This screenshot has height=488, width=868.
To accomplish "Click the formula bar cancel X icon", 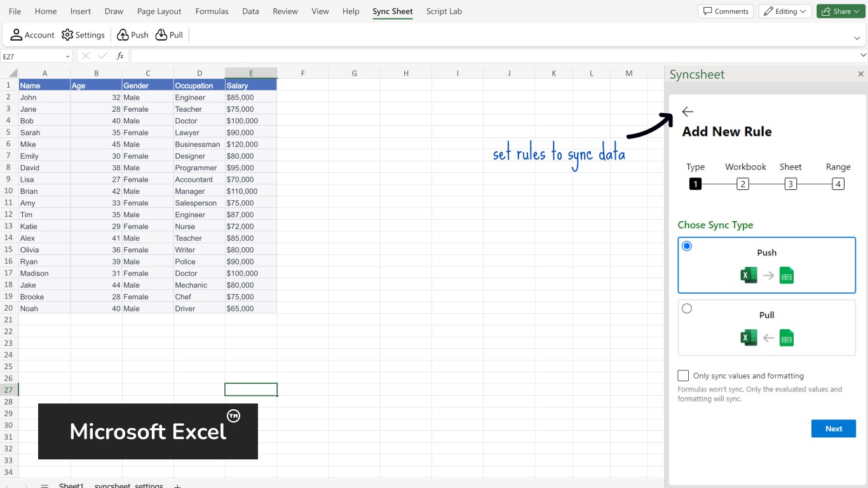I will pos(86,56).
